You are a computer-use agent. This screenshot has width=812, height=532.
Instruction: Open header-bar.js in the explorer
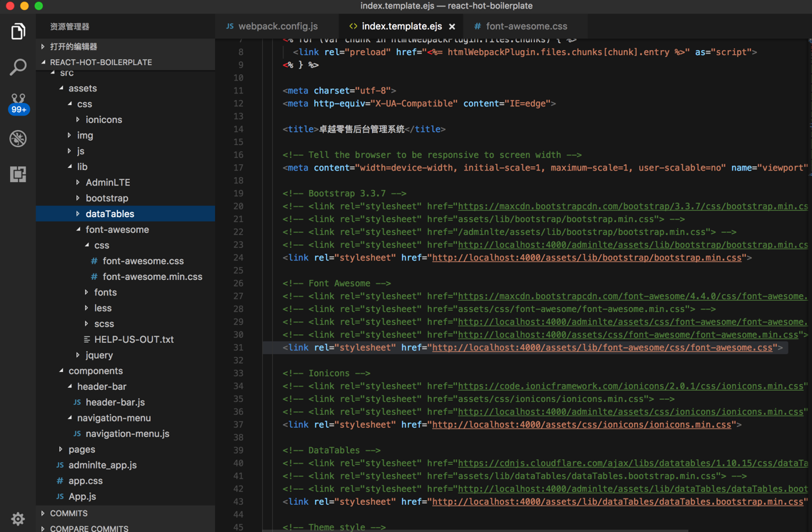pos(115,402)
